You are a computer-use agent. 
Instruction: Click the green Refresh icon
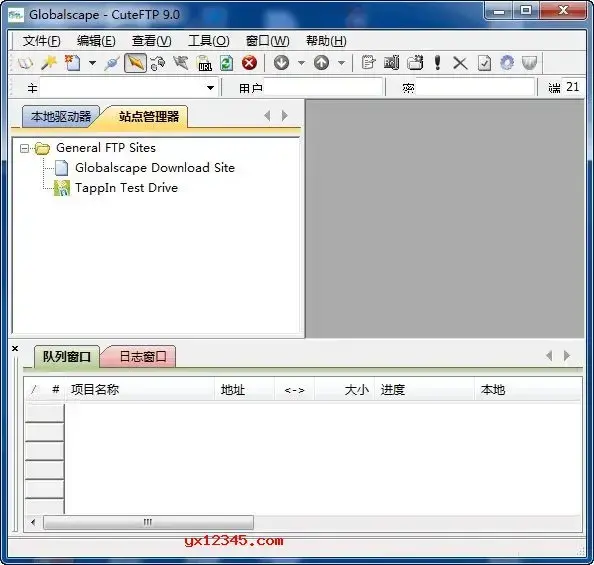pos(227,63)
